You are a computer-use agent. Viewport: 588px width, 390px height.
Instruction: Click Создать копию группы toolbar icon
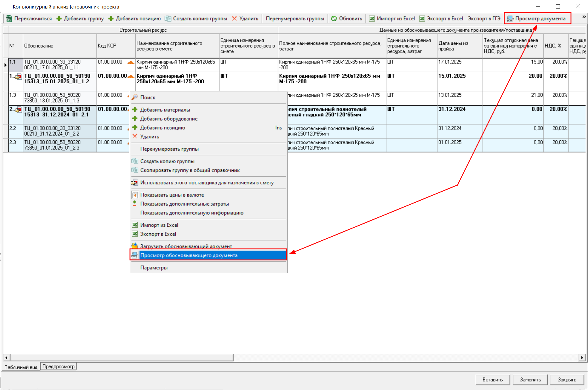pyautogui.click(x=168, y=19)
